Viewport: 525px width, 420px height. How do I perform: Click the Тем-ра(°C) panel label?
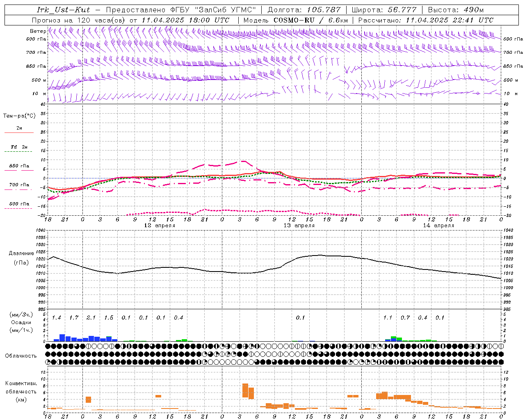[x=19, y=116]
